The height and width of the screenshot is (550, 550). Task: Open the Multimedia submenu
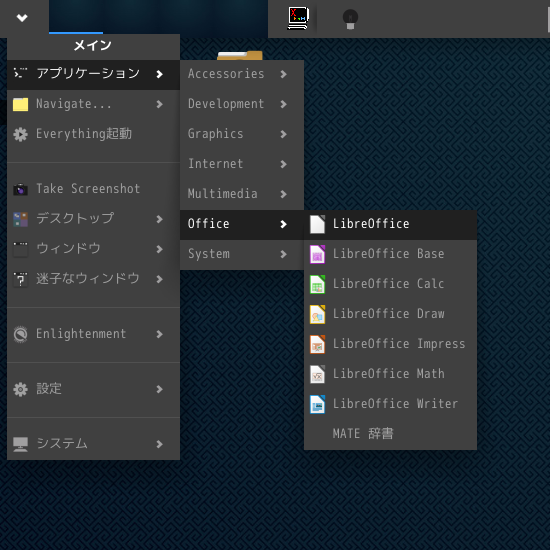[242, 194]
